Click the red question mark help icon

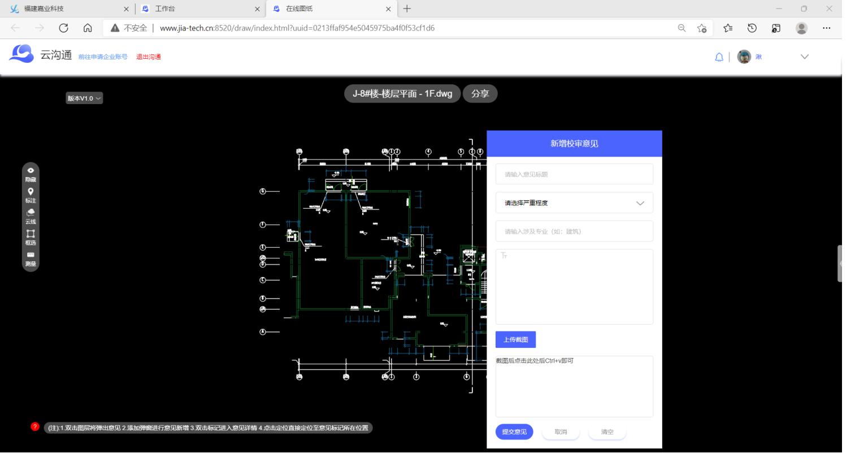coord(35,427)
